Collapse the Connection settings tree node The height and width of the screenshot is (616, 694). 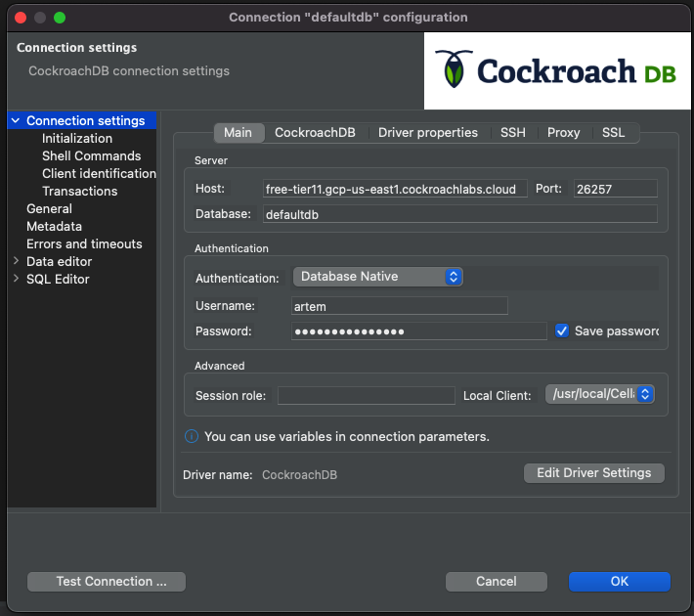click(x=16, y=120)
